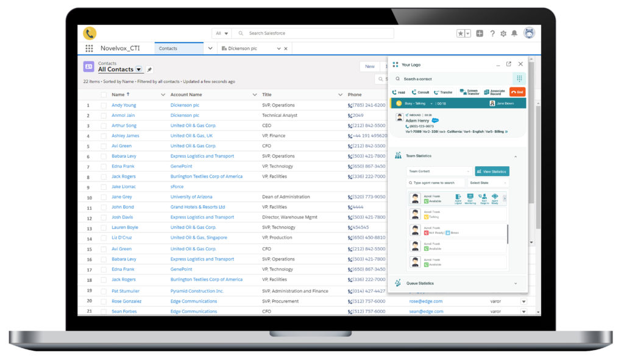624x364 pixels.
Task: Check the checkbox for Anmol Jain
Action: click(104, 116)
